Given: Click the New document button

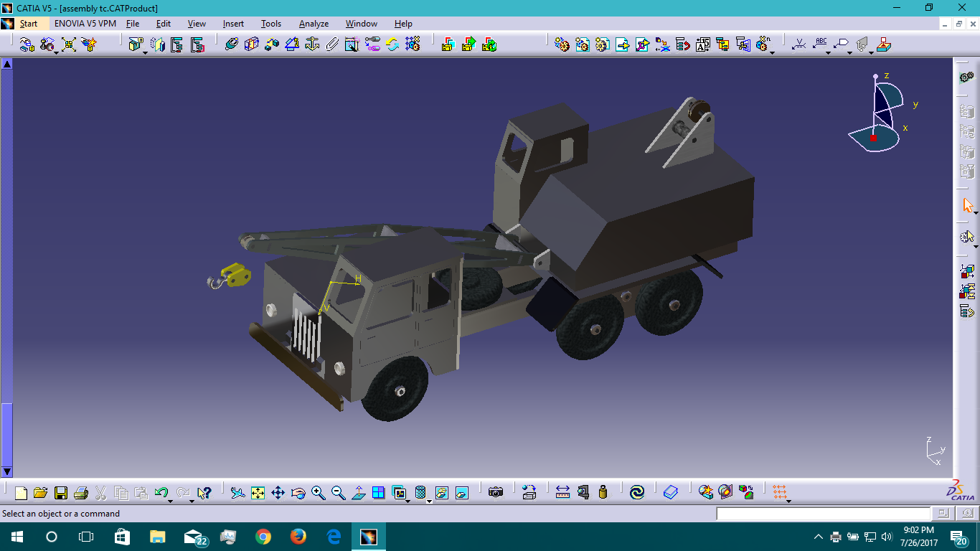Looking at the screenshot, I should coord(21,492).
